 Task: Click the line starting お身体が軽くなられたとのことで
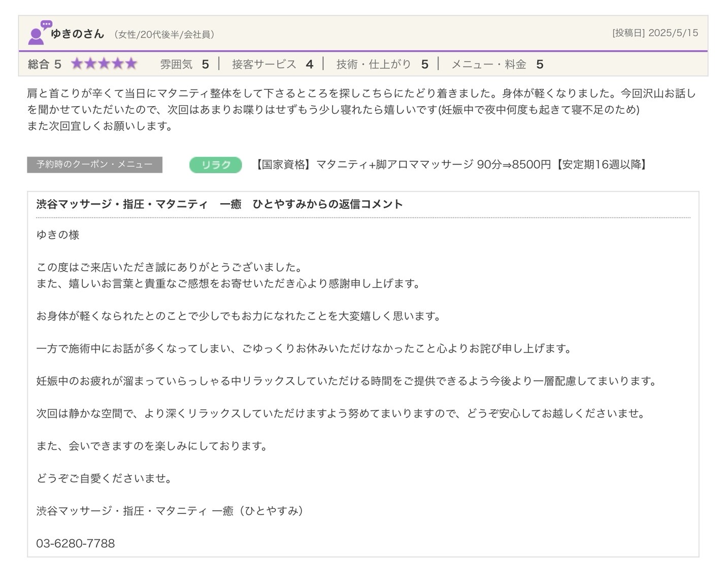point(239,316)
